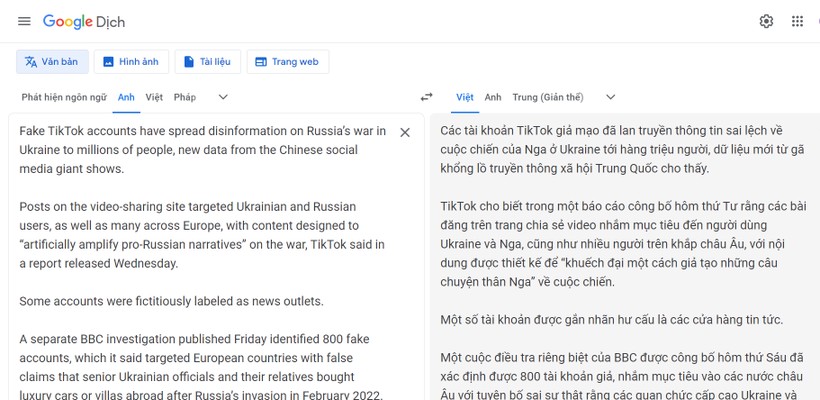The image size is (820, 400).
Task: Select Việt as target language
Action: 465,97
